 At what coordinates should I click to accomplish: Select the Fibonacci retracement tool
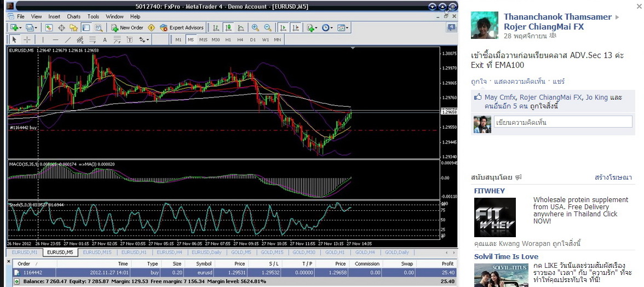click(x=93, y=40)
